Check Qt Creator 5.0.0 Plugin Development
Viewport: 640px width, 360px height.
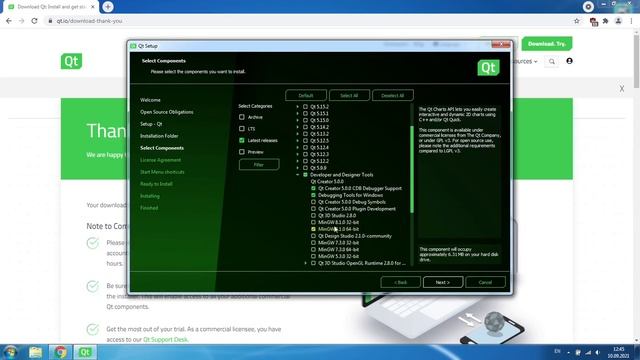(x=313, y=209)
